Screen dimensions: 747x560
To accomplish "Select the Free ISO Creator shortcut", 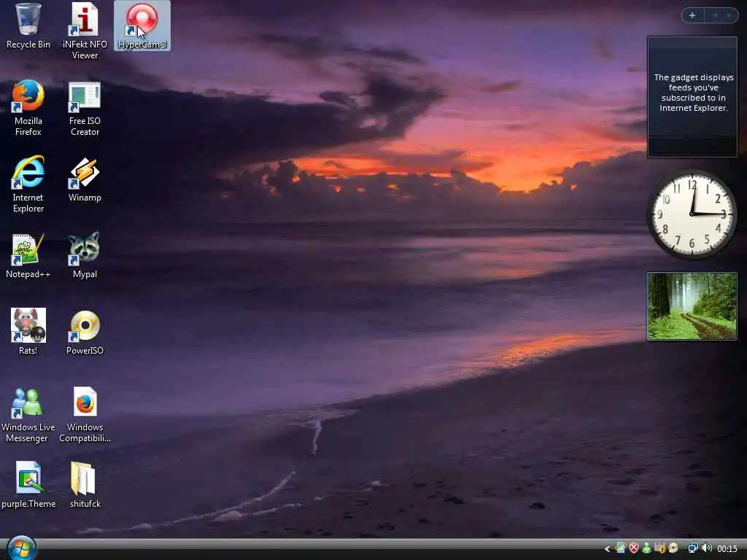I will [85, 108].
